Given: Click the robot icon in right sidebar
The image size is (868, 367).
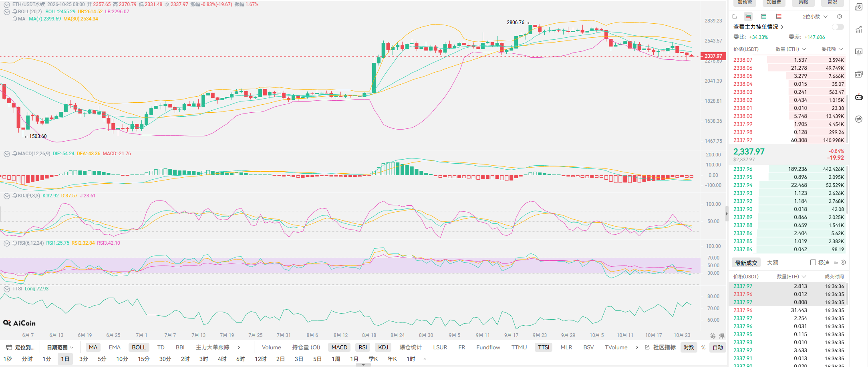Looking at the screenshot, I should pos(859,97).
